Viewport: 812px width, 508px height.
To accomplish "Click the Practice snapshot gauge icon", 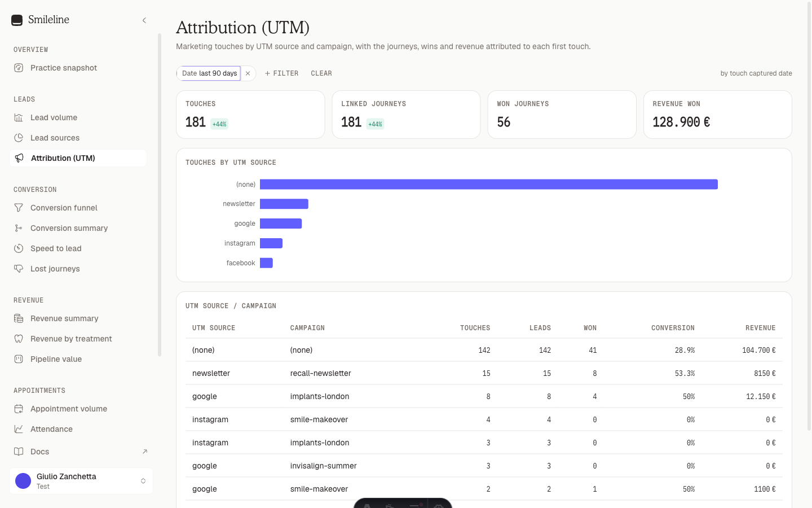I will pos(19,68).
